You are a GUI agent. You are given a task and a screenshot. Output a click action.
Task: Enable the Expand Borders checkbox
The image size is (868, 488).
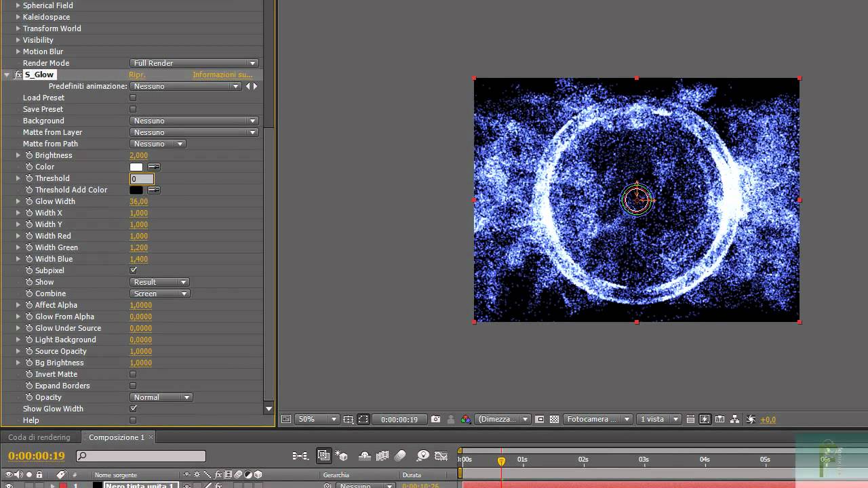(x=133, y=386)
